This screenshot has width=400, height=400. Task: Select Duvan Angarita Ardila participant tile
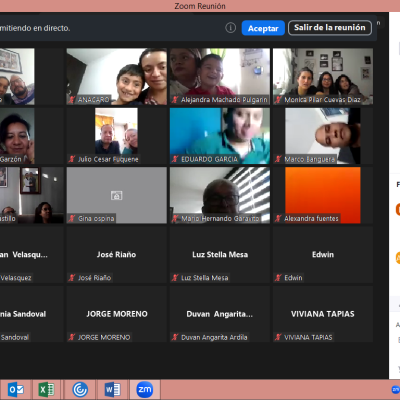click(x=220, y=314)
